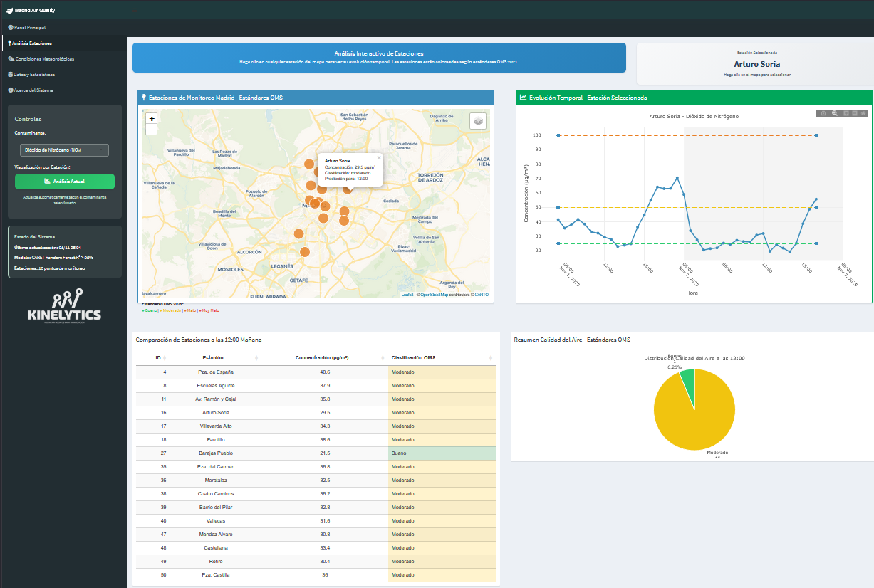Viewport: 874px width, 588px height.
Task: Open the Contaminante dropdown
Action: (64, 149)
